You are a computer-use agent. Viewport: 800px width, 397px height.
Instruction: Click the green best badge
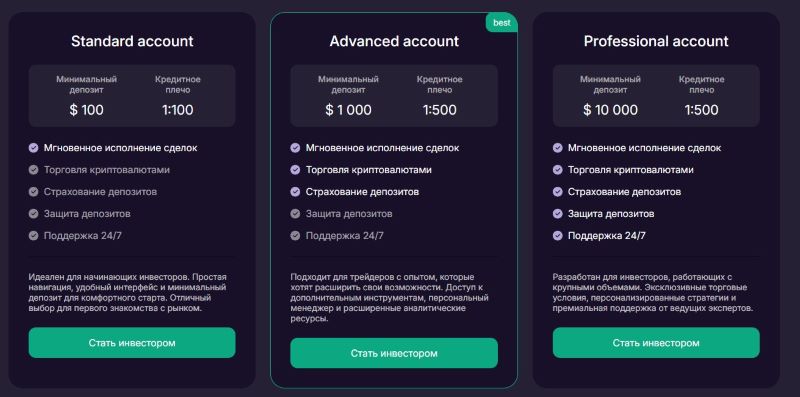pyautogui.click(x=502, y=22)
